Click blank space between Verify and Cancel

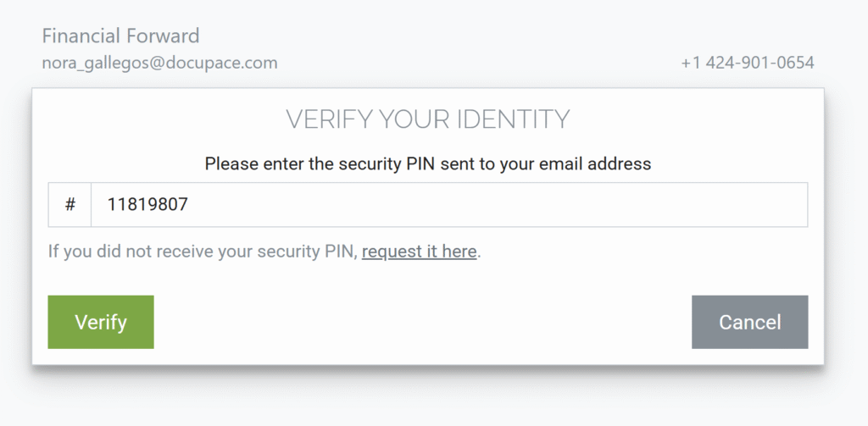coord(424,322)
